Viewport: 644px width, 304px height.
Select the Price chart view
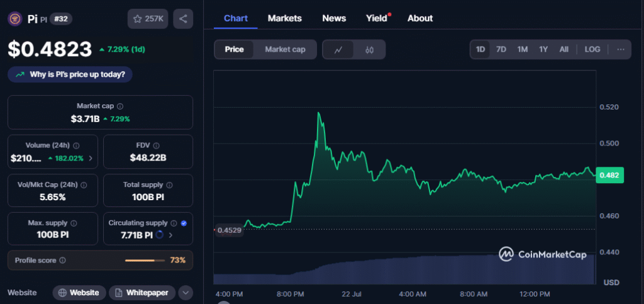click(x=234, y=49)
